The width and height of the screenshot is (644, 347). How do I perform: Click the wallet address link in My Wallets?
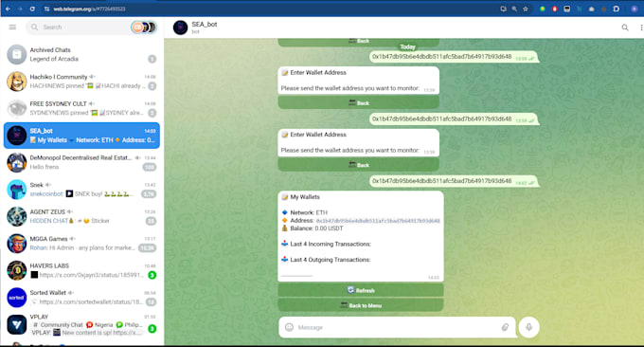pos(378,221)
